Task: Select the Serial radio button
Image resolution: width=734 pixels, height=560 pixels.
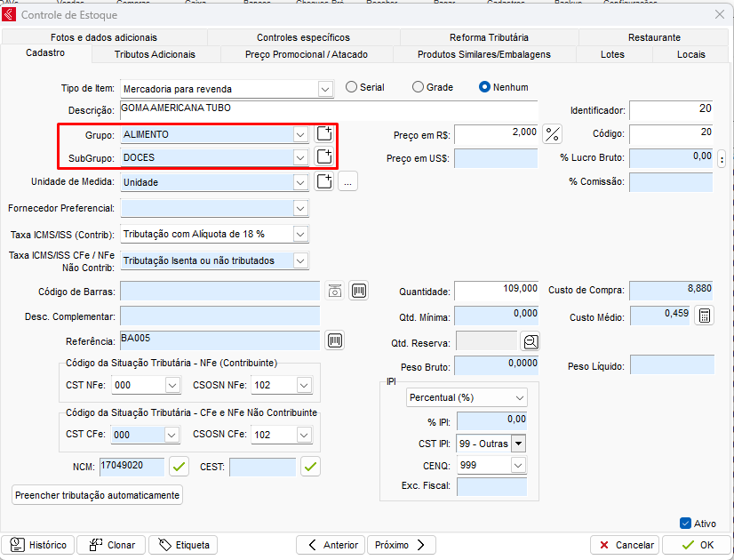Action: point(352,87)
